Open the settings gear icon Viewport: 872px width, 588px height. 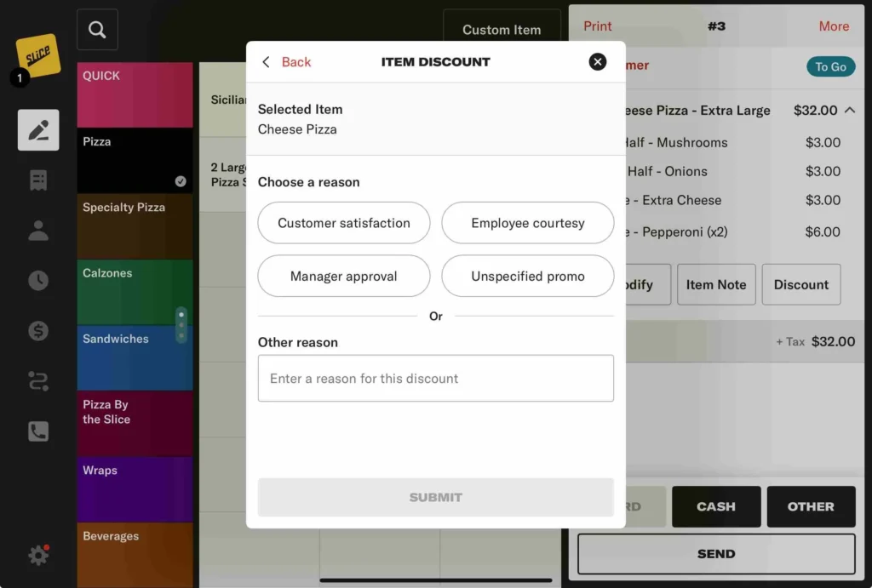click(x=38, y=556)
